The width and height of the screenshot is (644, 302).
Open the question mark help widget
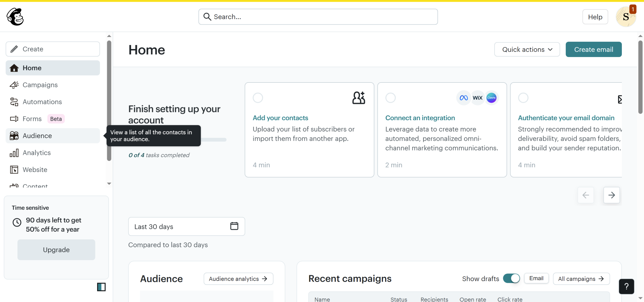tap(626, 286)
